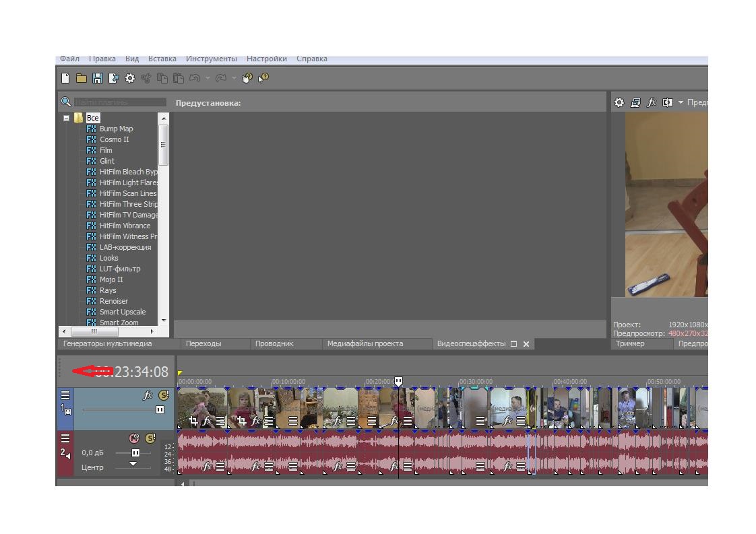756x534 pixels.
Task: Open the Инструменты menu
Action: 211,59
